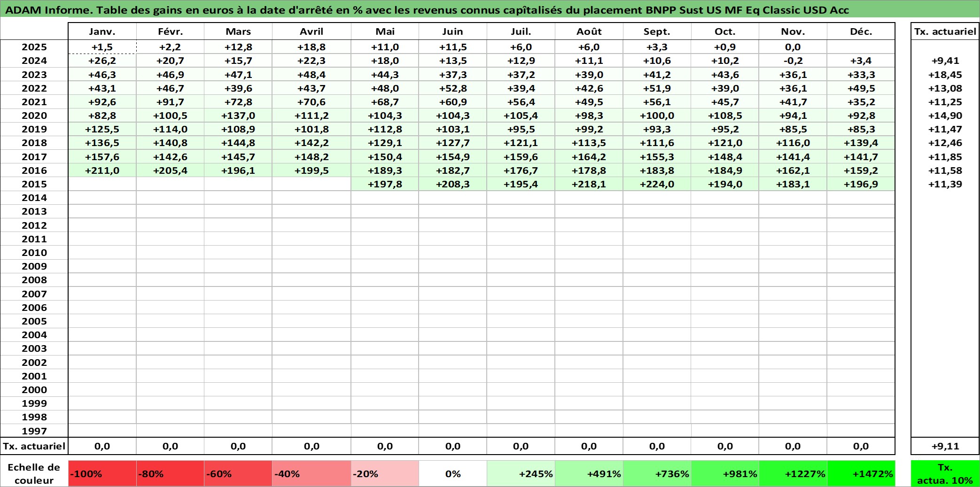This screenshot has width=980, height=487.
Task: Select the 2020 row label
Action: pos(34,116)
